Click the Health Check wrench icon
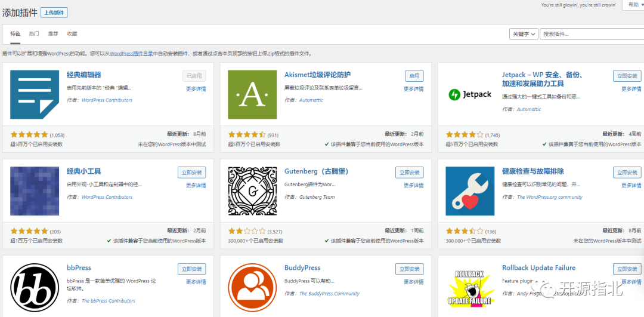644x317 pixels. click(x=470, y=191)
